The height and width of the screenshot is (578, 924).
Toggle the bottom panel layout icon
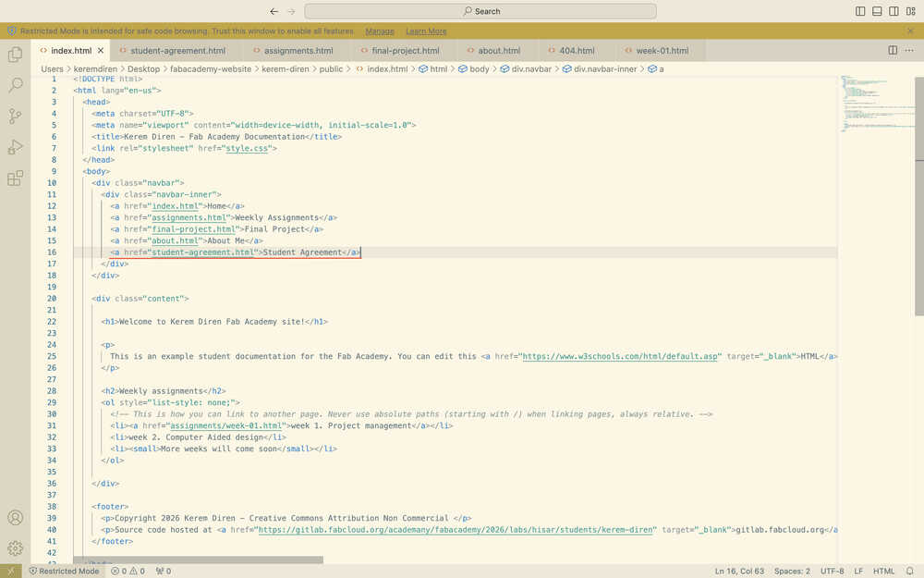tap(877, 11)
